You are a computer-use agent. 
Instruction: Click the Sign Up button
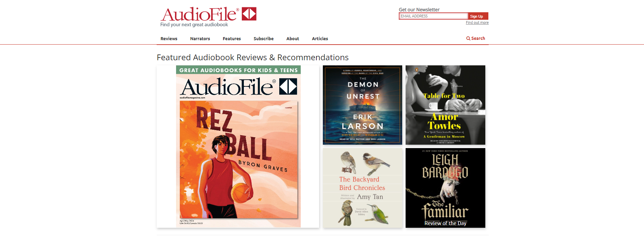pos(478,16)
